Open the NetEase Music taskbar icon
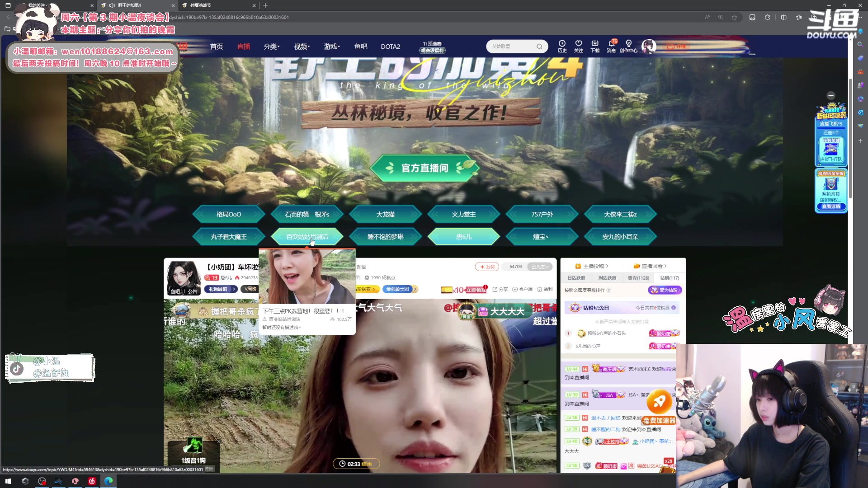Image resolution: width=868 pixels, height=488 pixels. [x=92, y=481]
